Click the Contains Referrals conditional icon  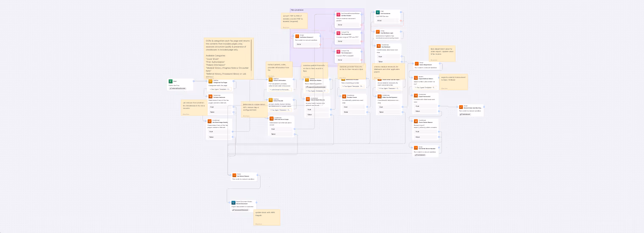(210, 96)
